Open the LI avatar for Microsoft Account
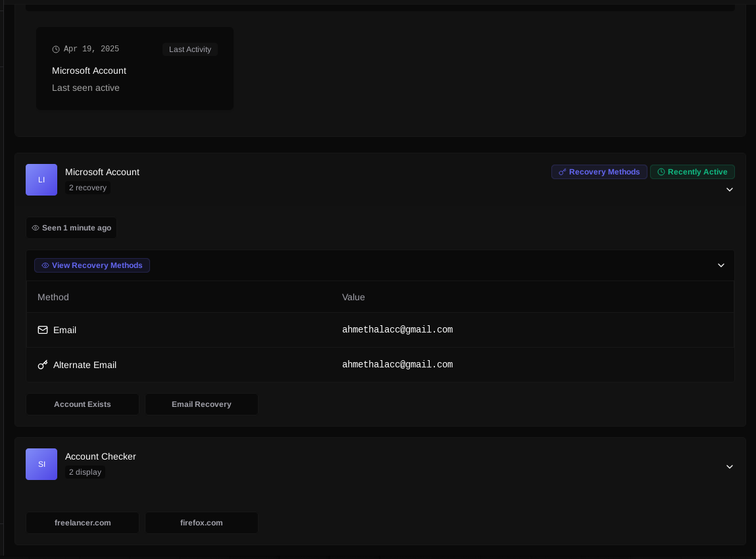 point(41,180)
